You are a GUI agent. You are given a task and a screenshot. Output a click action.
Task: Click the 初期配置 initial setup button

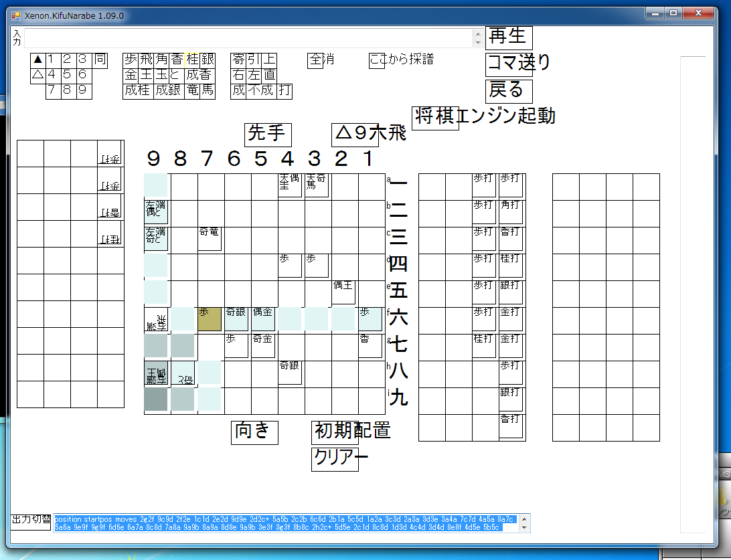335,432
